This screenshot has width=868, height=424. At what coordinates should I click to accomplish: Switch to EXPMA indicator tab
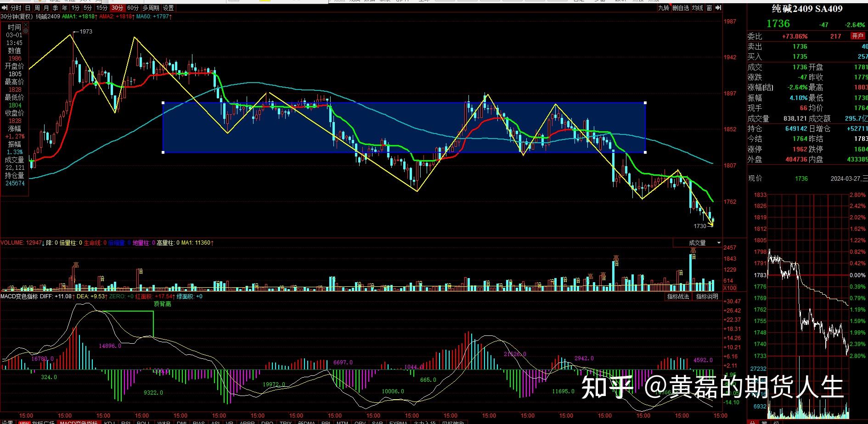click(398, 422)
